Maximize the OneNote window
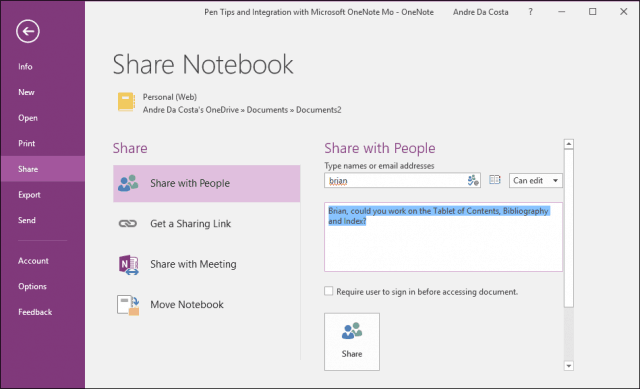The image size is (640, 389). point(592,12)
